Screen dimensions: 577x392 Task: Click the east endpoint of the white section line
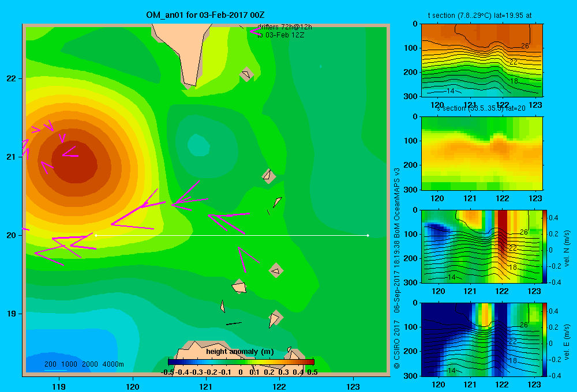point(368,235)
